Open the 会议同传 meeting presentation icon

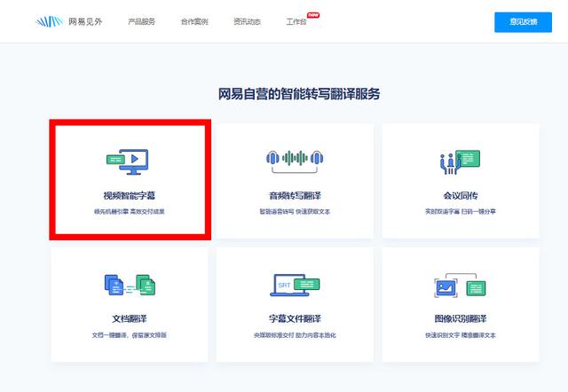coord(460,161)
